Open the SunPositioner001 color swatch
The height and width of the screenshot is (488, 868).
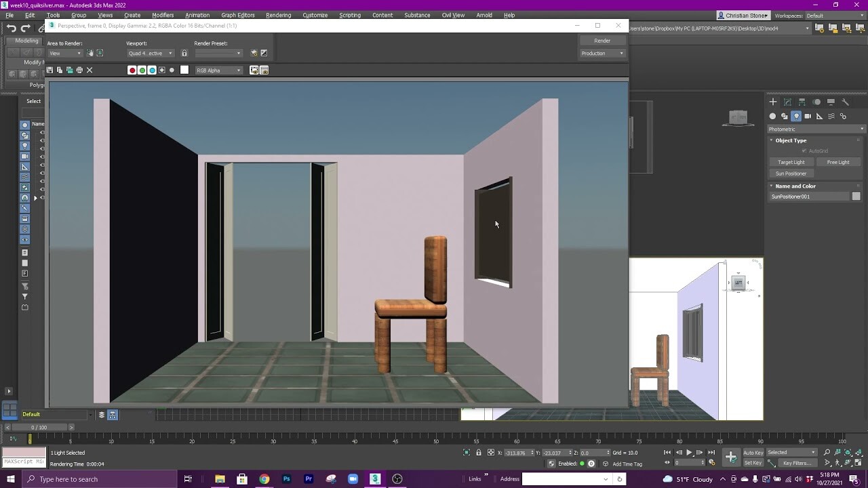[856, 195]
